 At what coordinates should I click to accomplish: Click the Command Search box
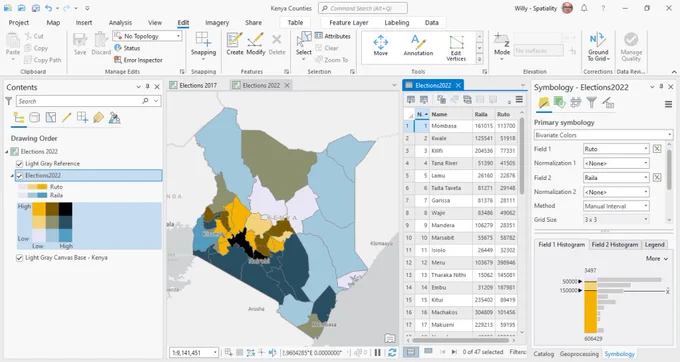pos(363,8)
